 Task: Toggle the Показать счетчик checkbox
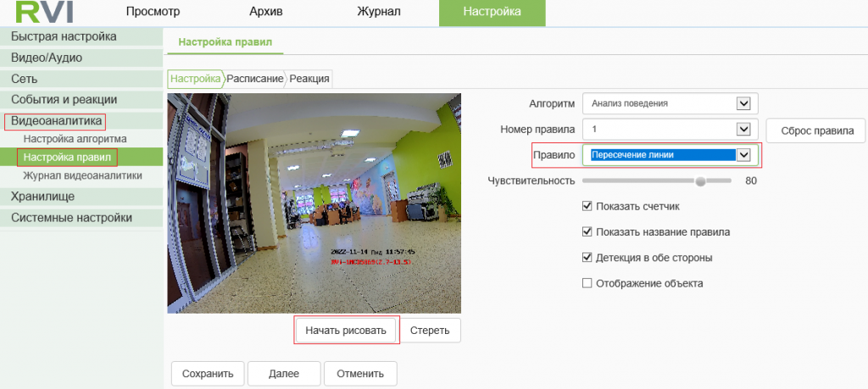pyautogui.click(x=587, y=206)
